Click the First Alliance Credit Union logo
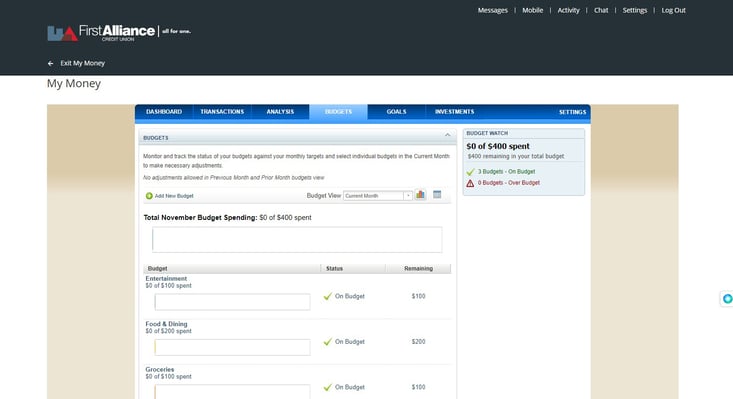Screen dimensions: 733x399 [x=119, y=33]
